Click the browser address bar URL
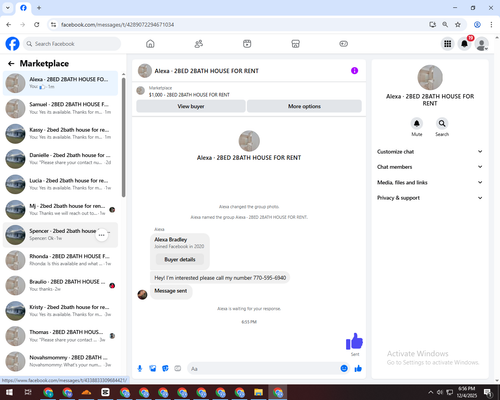Screen dimensions: 500x400 coord(117,25)
